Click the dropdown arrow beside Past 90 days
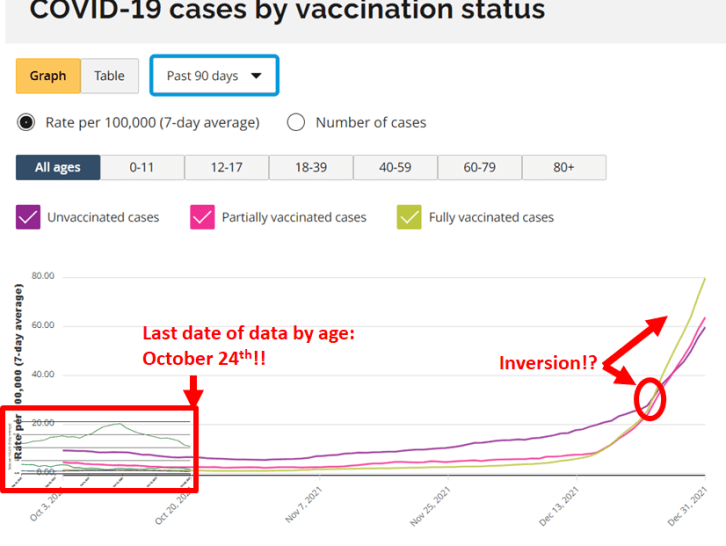The height and width of the screenshot is (546, 726). pos(257,76)
